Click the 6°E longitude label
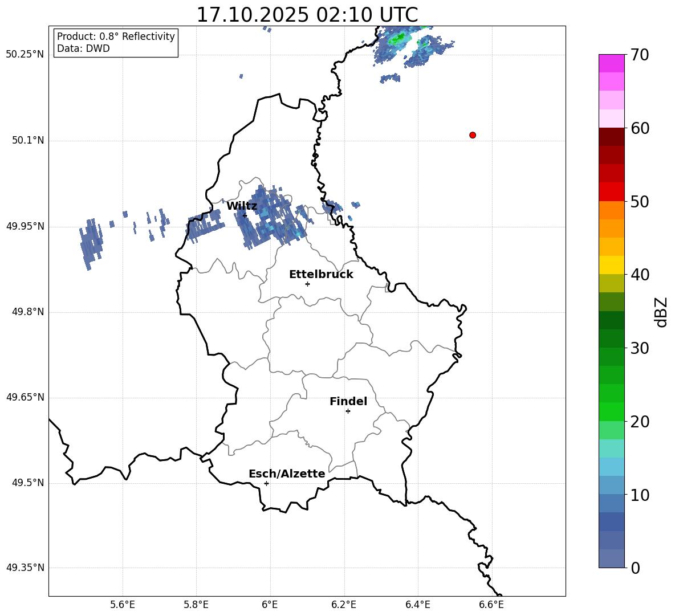Image resolution: width=675 pixels, height=616 pixels. 270,605
